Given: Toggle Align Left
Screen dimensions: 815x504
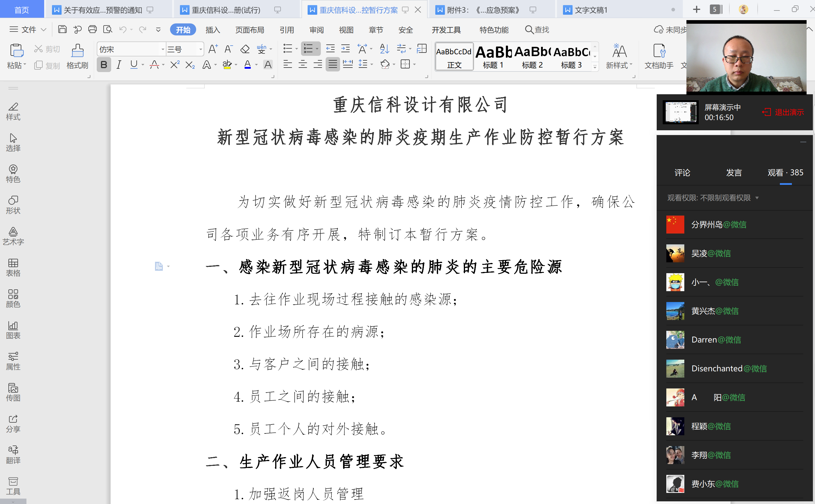Looking at the screenshot, I should coord(287,64).
